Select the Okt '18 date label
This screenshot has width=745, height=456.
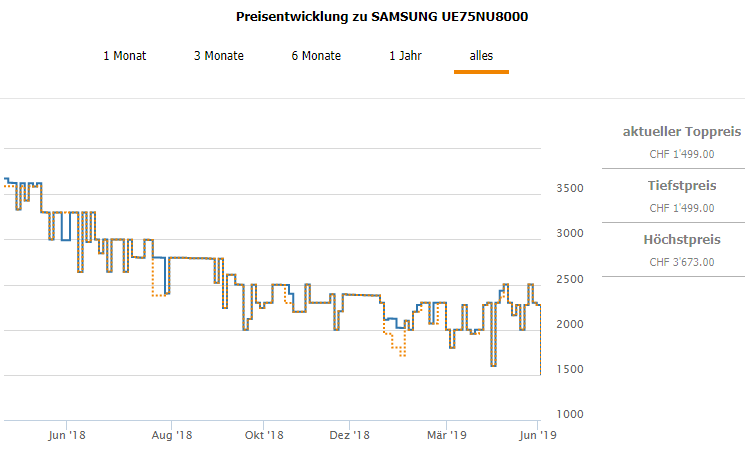click(263, 435)
